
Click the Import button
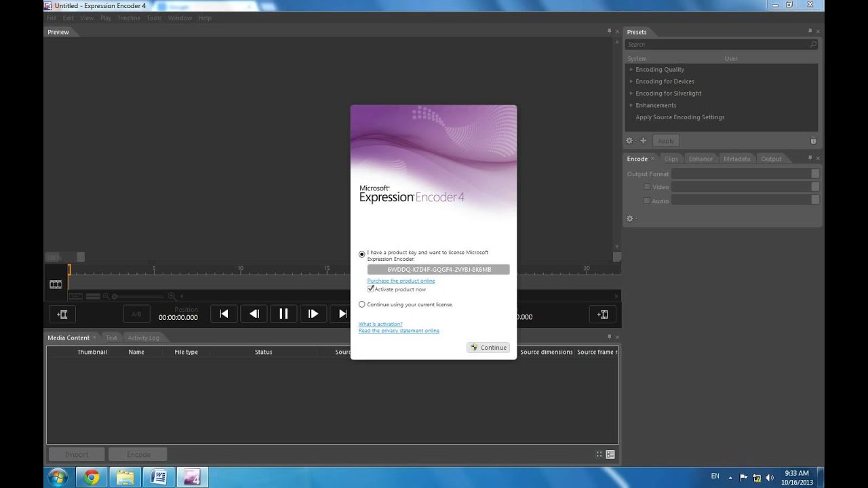pos(77,454)
